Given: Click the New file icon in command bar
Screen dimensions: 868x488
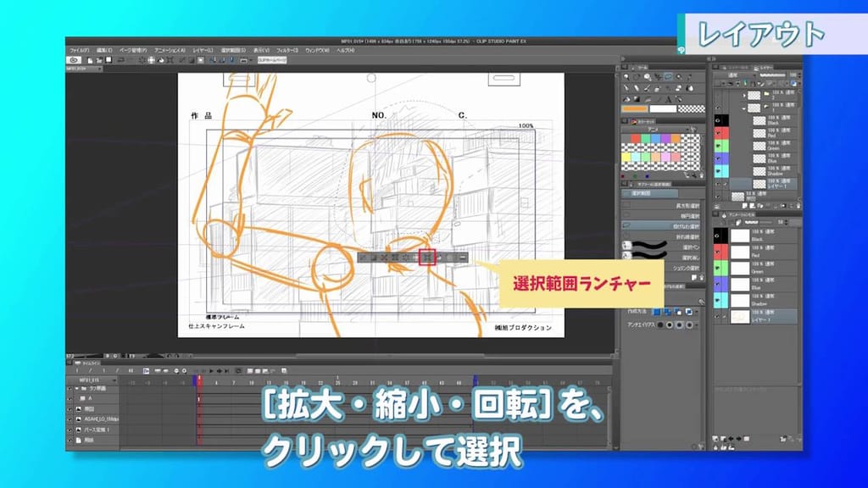Looking at the screenshot, I should [x=90, y=60].
